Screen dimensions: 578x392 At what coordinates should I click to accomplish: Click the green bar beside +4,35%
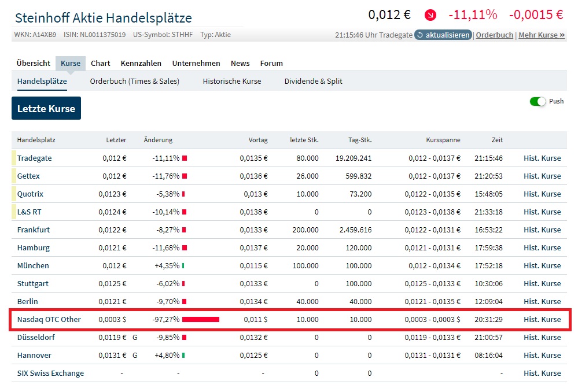(183, 265)
